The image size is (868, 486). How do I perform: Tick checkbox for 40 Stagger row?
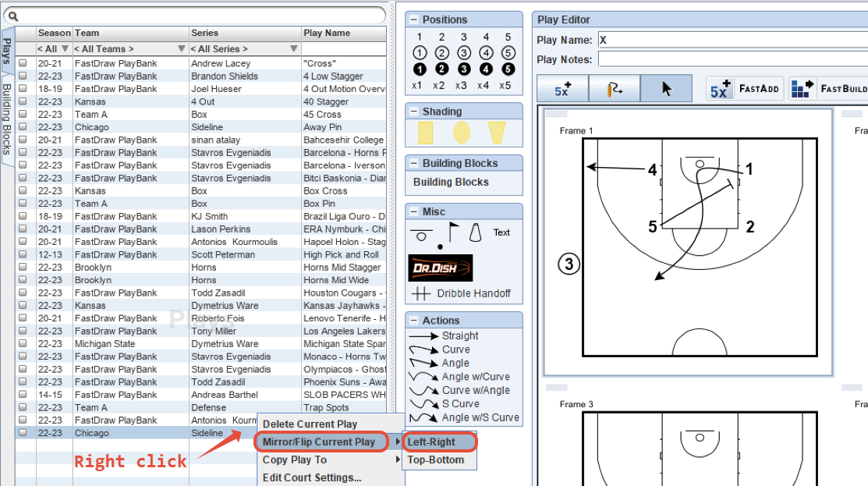(23, 101)
